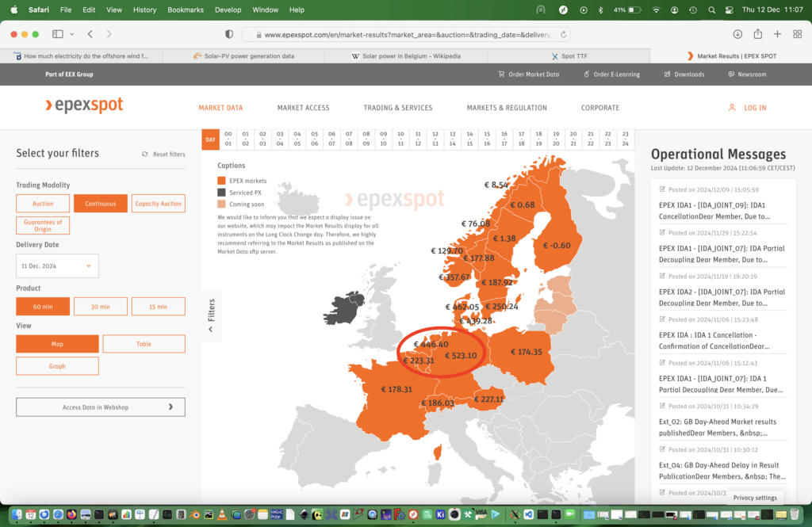Click the Order Market Data cart icon
812x527 pixels.
501,74
